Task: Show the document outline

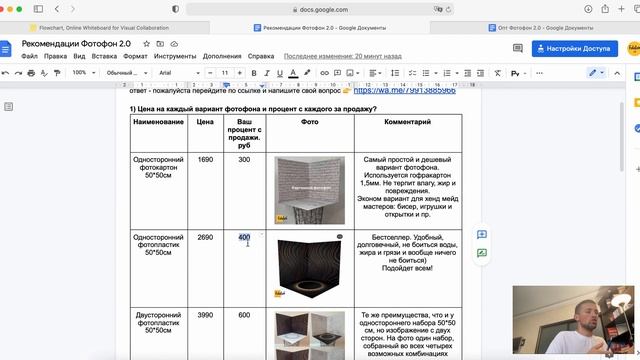Action: pos(9,107)
